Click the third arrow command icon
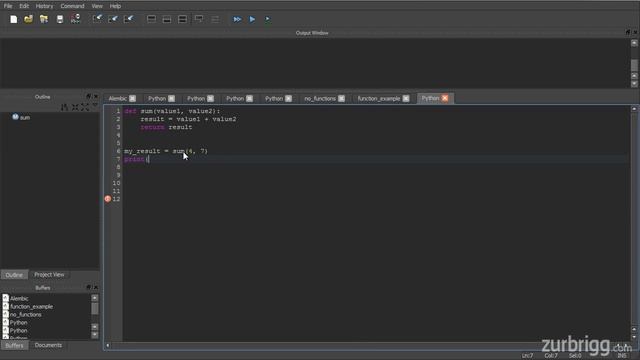The height and width of the screenshot is (360, 640). (128, 19)
